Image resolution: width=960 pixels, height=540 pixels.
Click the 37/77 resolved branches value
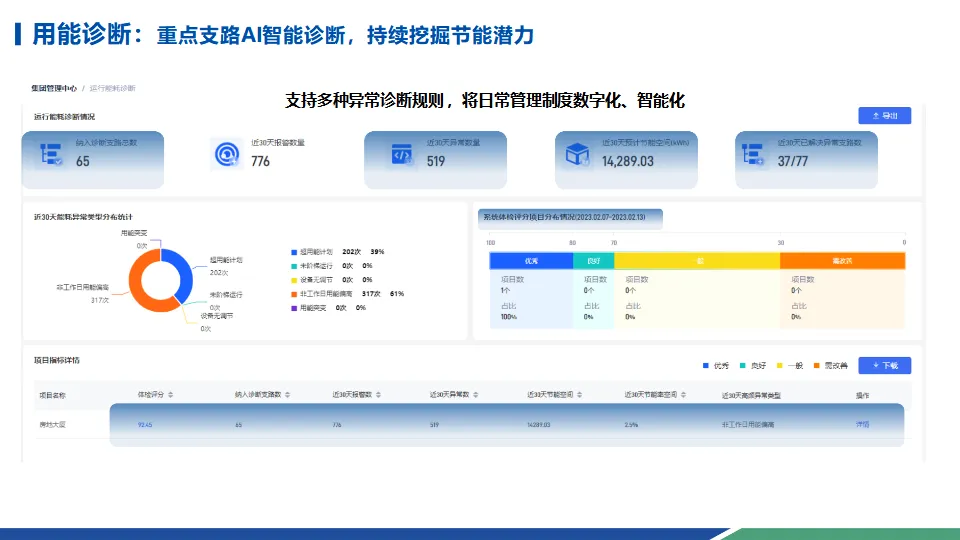coord(793,162)
